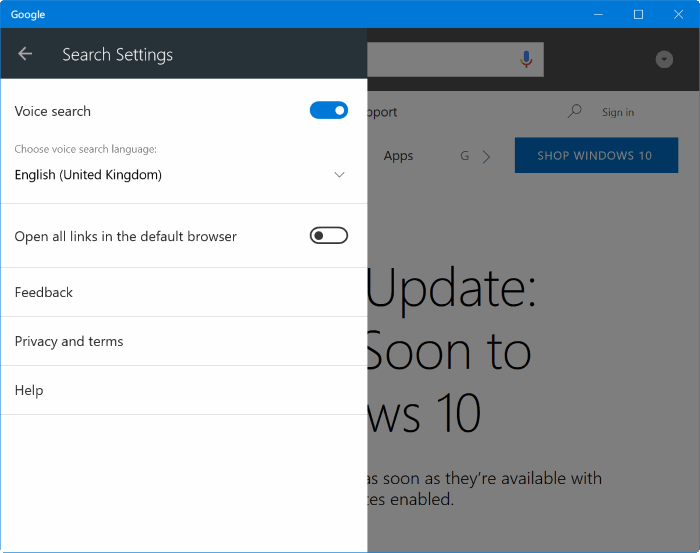700x553 pixels.
Task: Open the Help entry
Action: click(183, 390)
